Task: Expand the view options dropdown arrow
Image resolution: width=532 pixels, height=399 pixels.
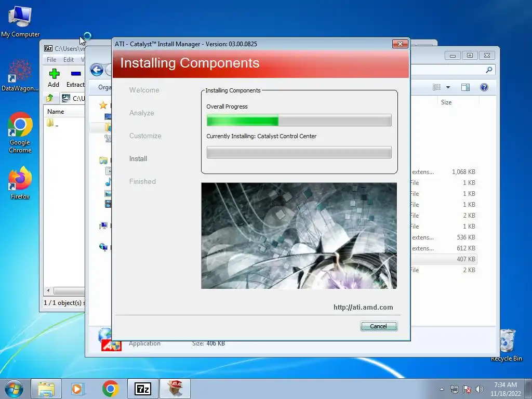Action: point(448,87)
